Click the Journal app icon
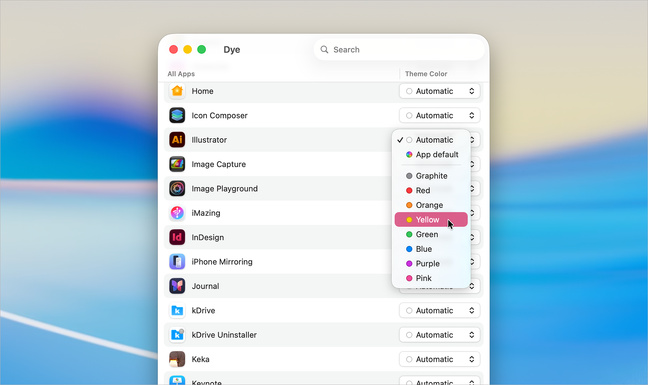This screenshot has width=648, height=385. pos(177,286)
